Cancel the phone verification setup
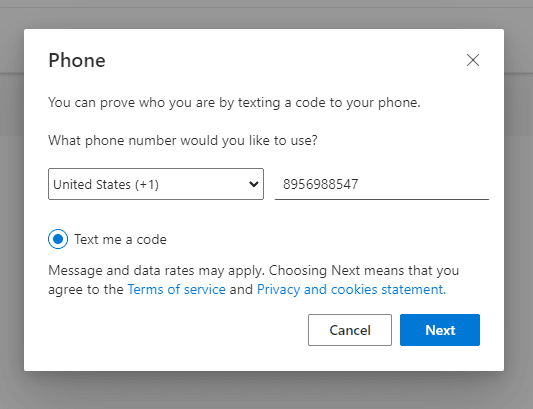Viewport: 533px width, 409px height. point(350,330)
